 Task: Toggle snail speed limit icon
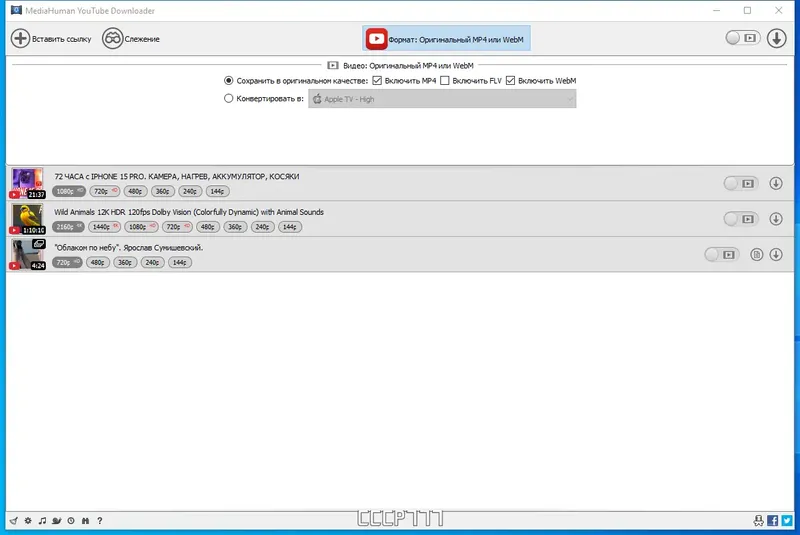click(x=57, y=521)
